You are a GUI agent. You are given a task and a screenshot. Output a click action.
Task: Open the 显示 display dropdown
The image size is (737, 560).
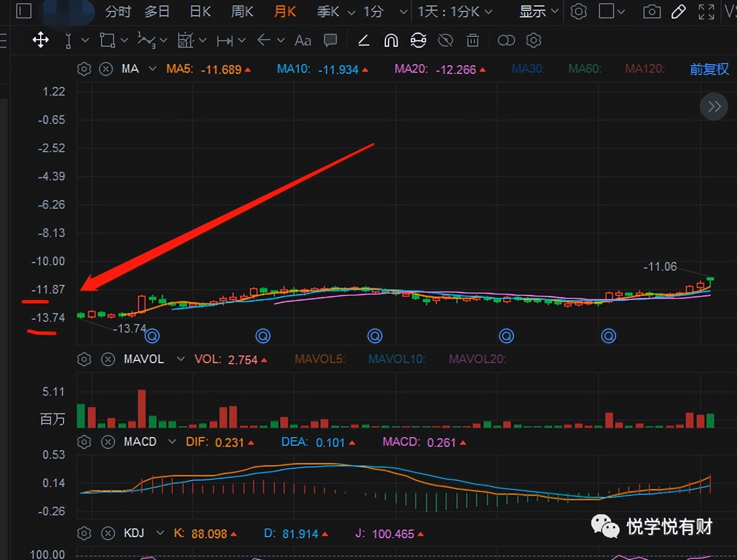coord(539,11)
